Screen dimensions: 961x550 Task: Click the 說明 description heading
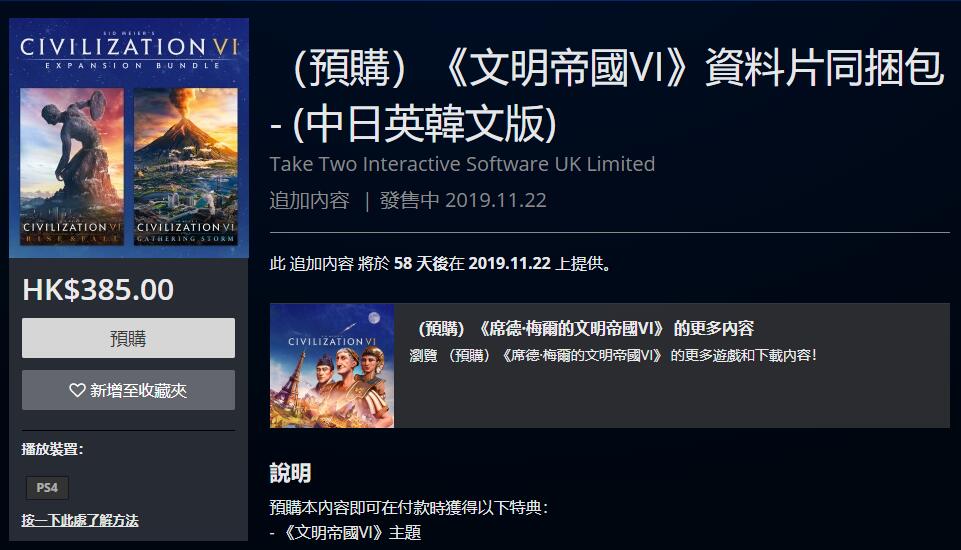pos(291,473)
